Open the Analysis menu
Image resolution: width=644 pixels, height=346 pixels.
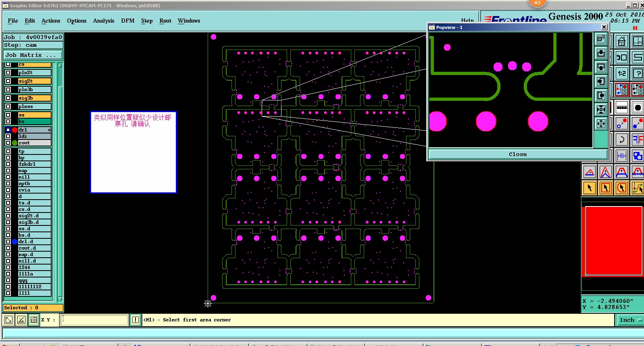[104, 21]
